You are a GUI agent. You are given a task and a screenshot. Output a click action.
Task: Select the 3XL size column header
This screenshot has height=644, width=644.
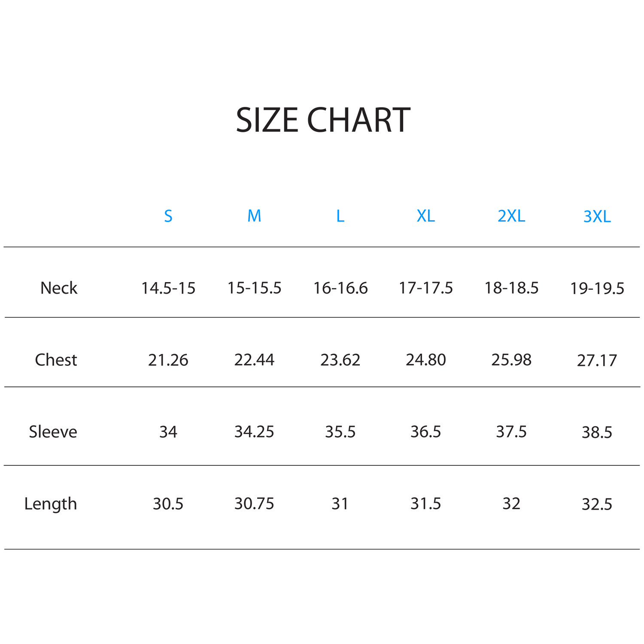click(x=597, y=216)
